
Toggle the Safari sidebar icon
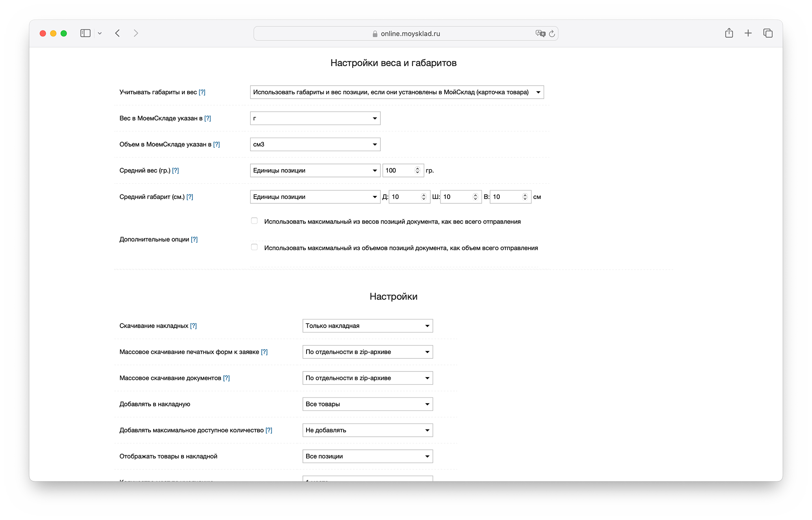pyautogui.click(x=85, y=33)
